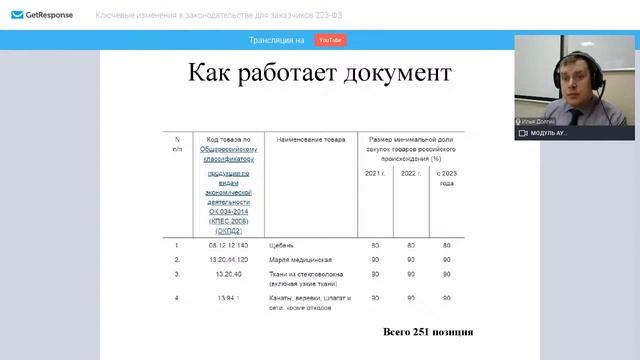Screen dimensions: 640x360
Task: Click 'Трансляция на' label in blue bar
Action: click(277, 40)
